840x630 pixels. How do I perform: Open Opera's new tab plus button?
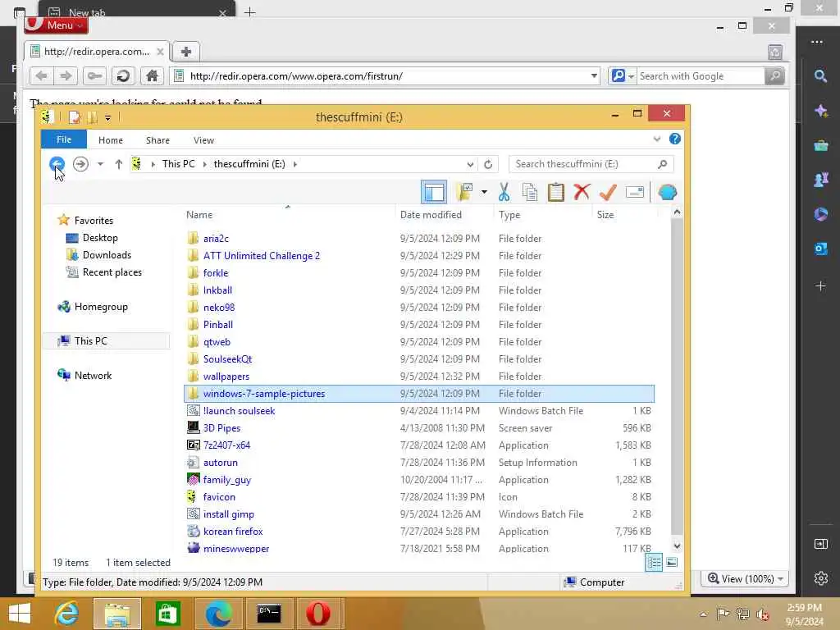186,52
